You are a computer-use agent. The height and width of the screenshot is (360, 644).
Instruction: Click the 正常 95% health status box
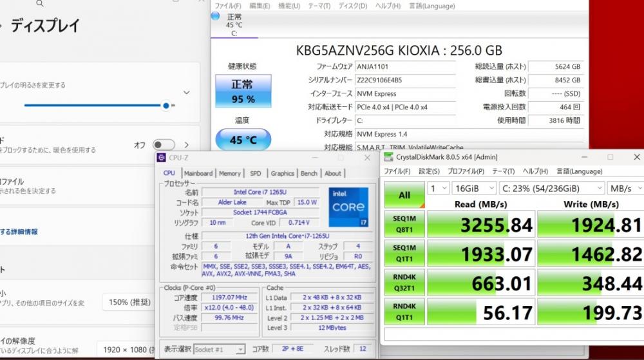(x=243, y=91)
